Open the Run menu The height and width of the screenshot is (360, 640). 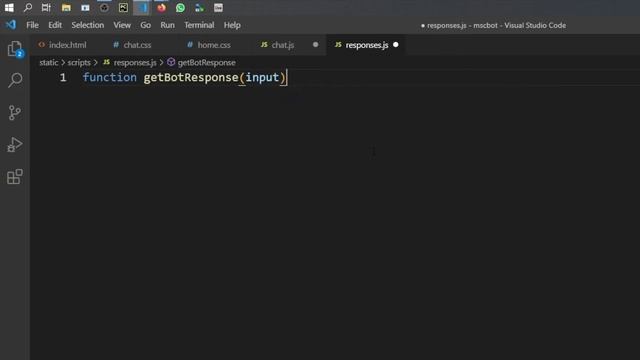tap(167, 25)
